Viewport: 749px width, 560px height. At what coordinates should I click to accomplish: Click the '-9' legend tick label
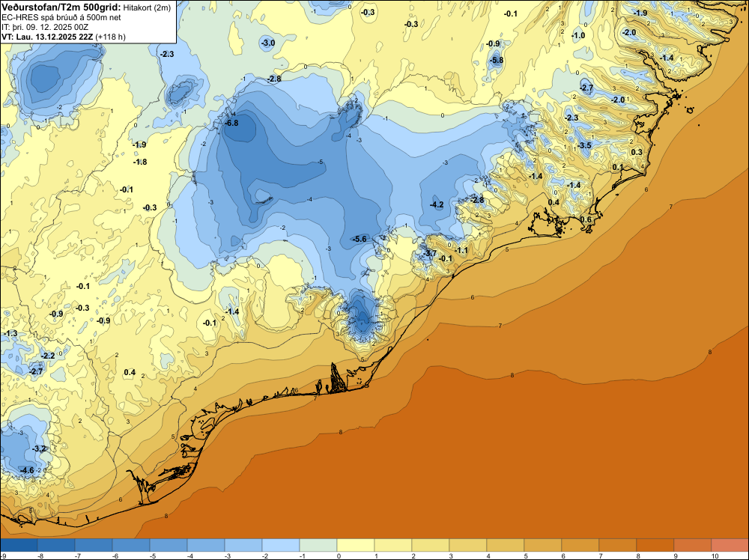(3, 556)
